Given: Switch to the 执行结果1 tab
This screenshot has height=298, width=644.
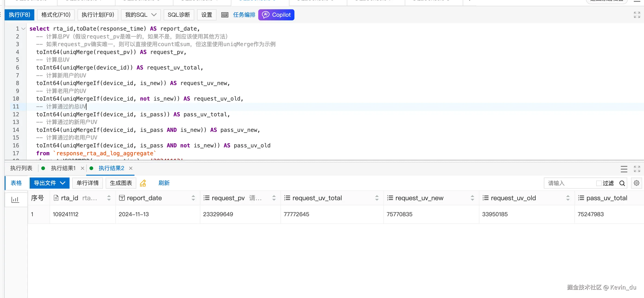Looking at the screenshot, I should pyautogui.click(x=63, y=168).
